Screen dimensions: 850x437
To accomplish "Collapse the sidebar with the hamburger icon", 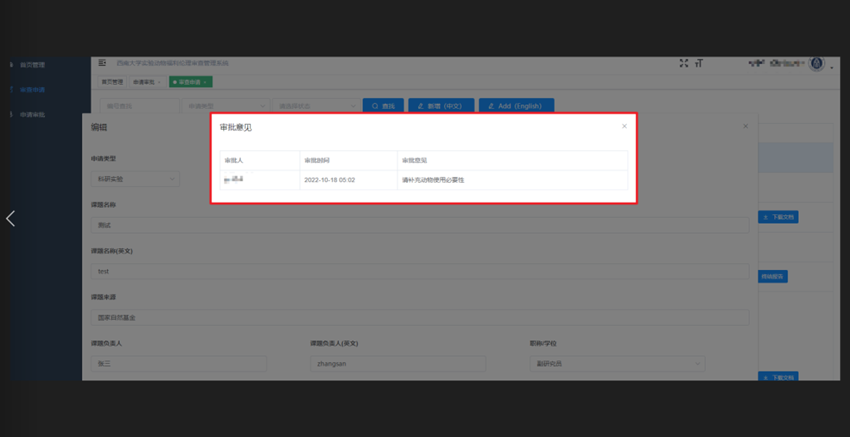I will 102,63.
